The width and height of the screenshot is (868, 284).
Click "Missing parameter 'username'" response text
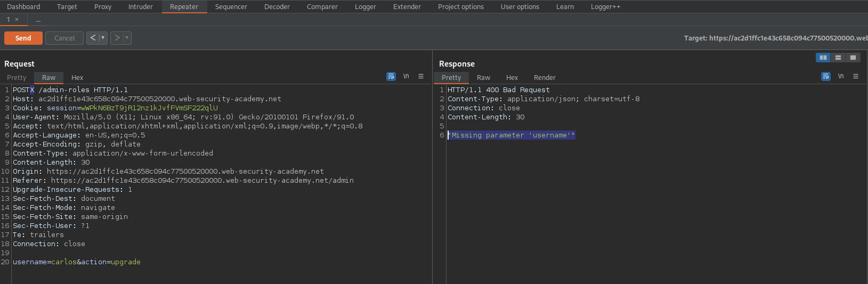click(x=512, y=135)
